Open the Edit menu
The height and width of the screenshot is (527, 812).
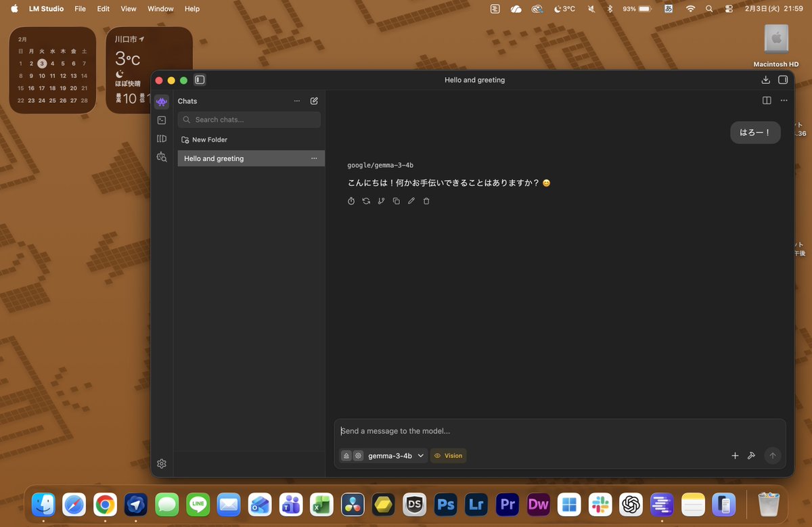(103, 9)
